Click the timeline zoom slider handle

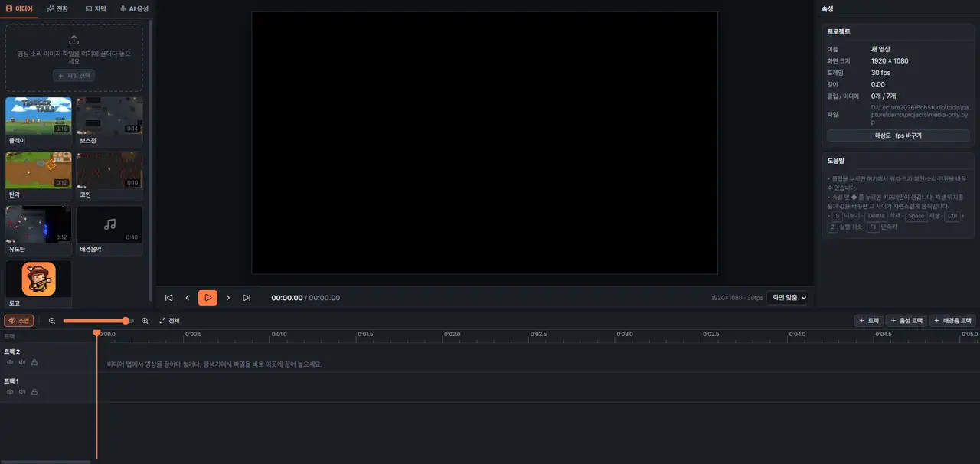126,321
